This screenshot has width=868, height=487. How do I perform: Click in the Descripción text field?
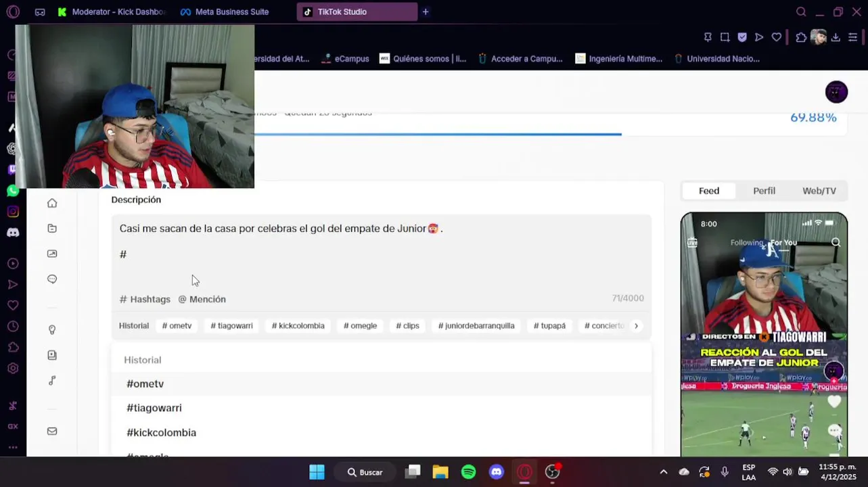tap(381, 254)
